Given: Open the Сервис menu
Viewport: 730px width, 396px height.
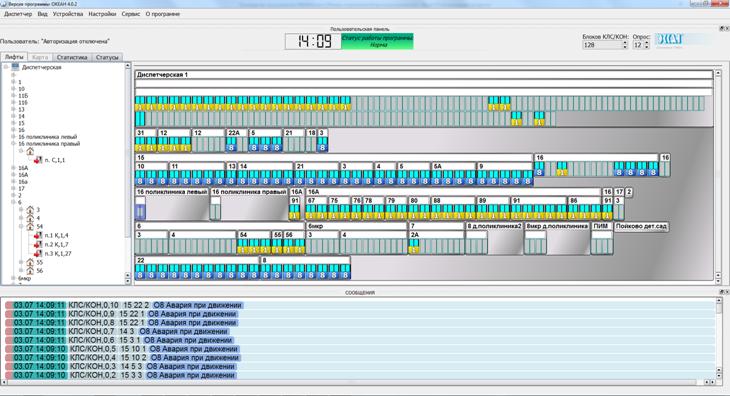Looking at the screenshot, I should pos(131,14).
